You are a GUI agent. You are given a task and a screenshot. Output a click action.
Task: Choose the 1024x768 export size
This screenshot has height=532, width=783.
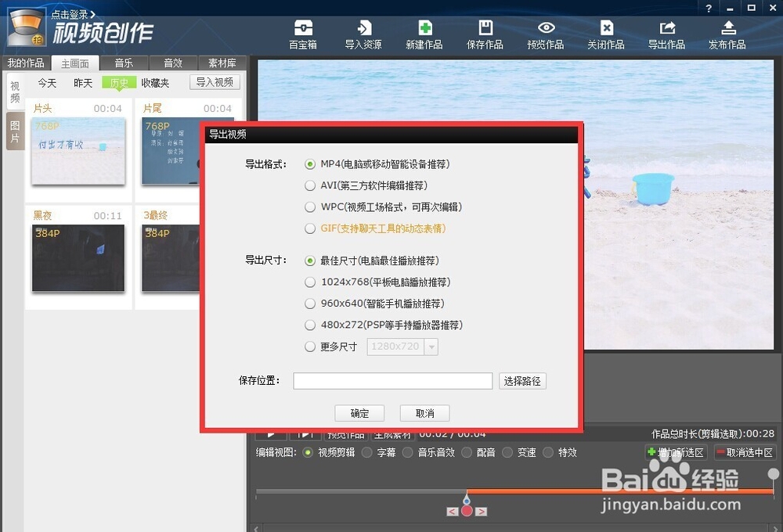(x=310, y=282)
